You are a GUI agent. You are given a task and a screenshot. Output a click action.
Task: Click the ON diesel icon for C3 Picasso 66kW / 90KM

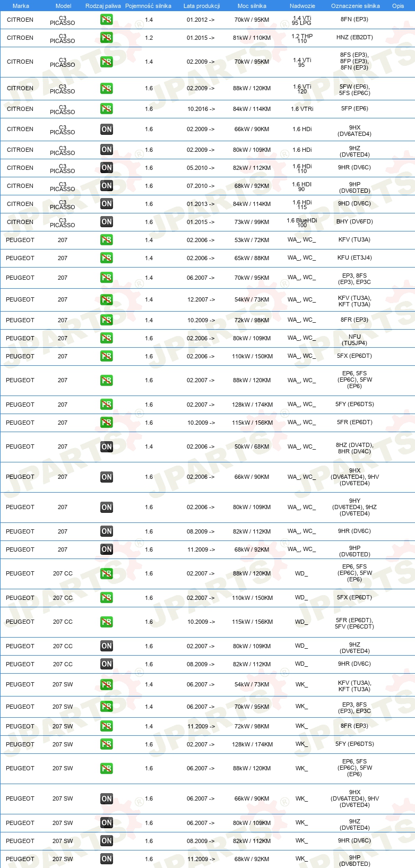point(106,129)
